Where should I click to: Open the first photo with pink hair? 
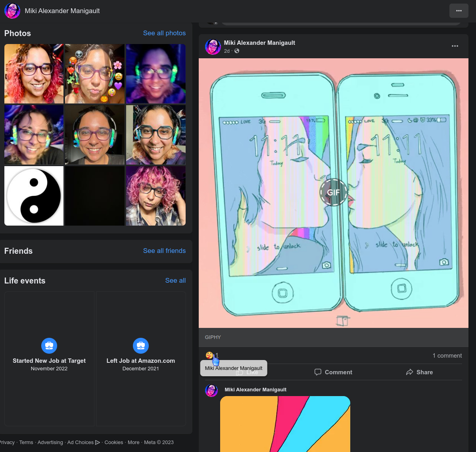point(34,74)
